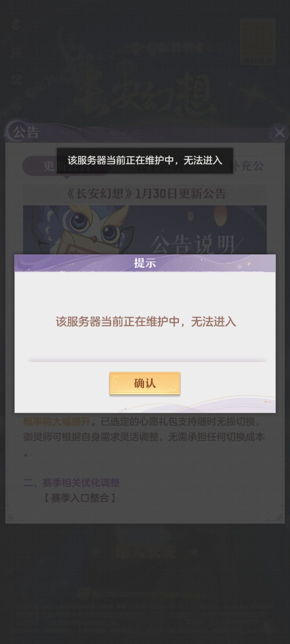Select the 二、赛季相关优化调整 heading

point(71,483)
